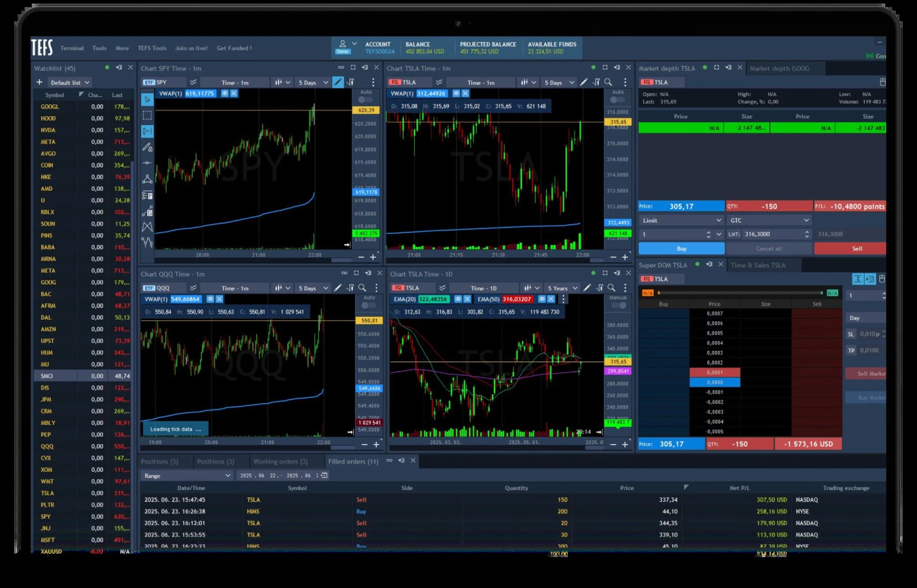Hide EMA(50) with its eye icon in TSLA 1D chart
917x588 pixels.
pyautogui.click(x=542, y=299)
